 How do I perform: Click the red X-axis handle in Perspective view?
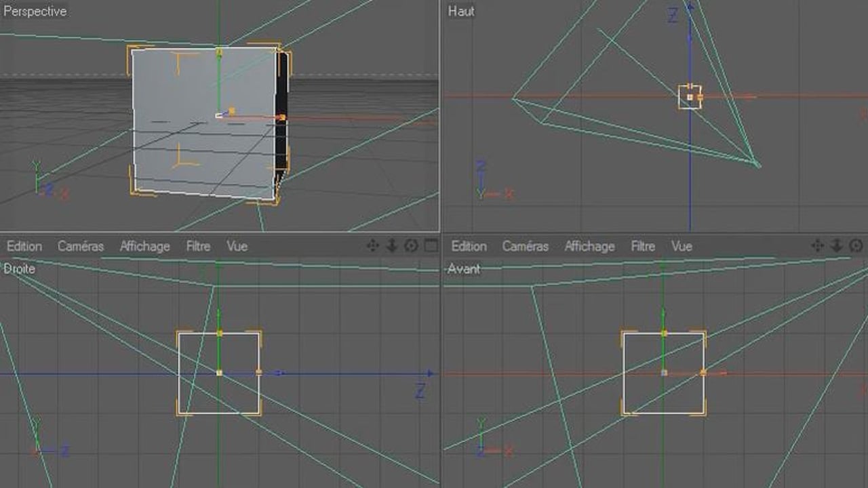coord(281,118)
